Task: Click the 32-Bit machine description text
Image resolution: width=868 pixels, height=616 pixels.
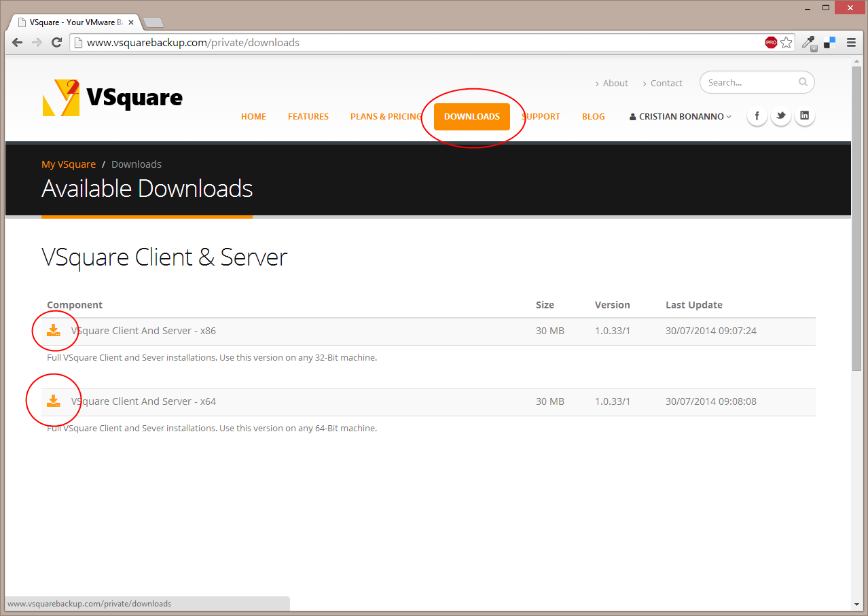Action: pos(212,357)
